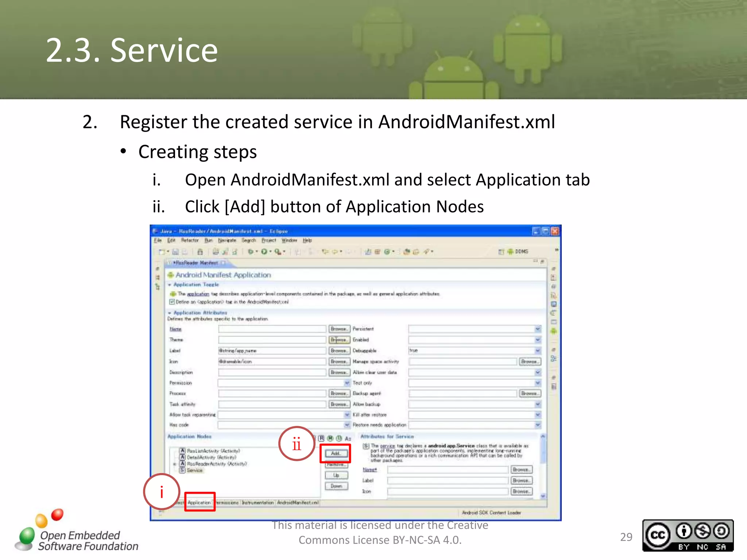Open the Permission dropdown
This screenshot has width=747, height=560.
(284, 383)
